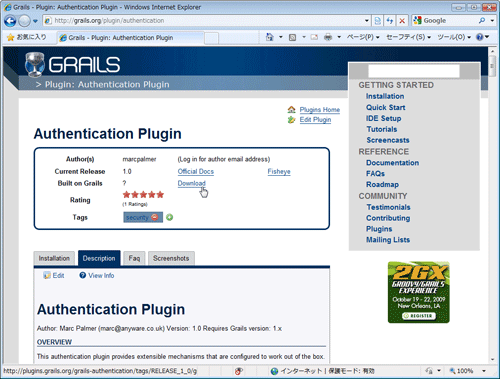Image resolution: width=500 pixels, height=379 pixels.
Task: Open the ページ(P) menu
Action: coord(363,37)
